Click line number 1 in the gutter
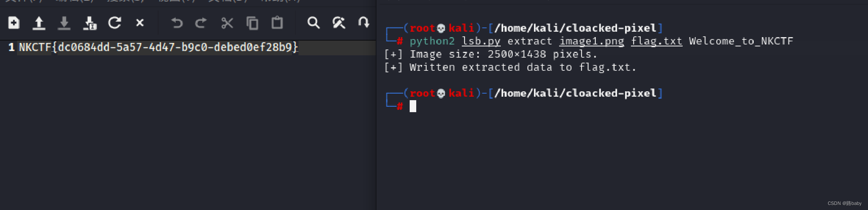868x210 pixels. (x=12, y=47)
